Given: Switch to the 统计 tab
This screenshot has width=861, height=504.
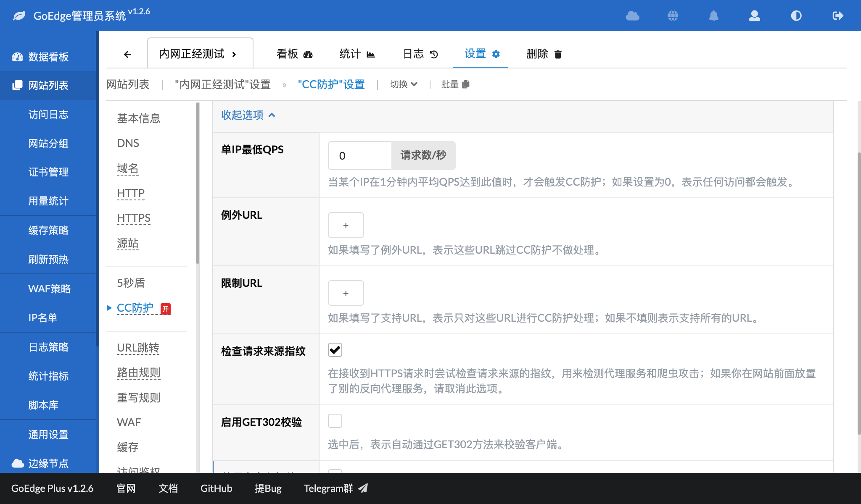Looking at the screenshot, I should [x=357, y=54].
